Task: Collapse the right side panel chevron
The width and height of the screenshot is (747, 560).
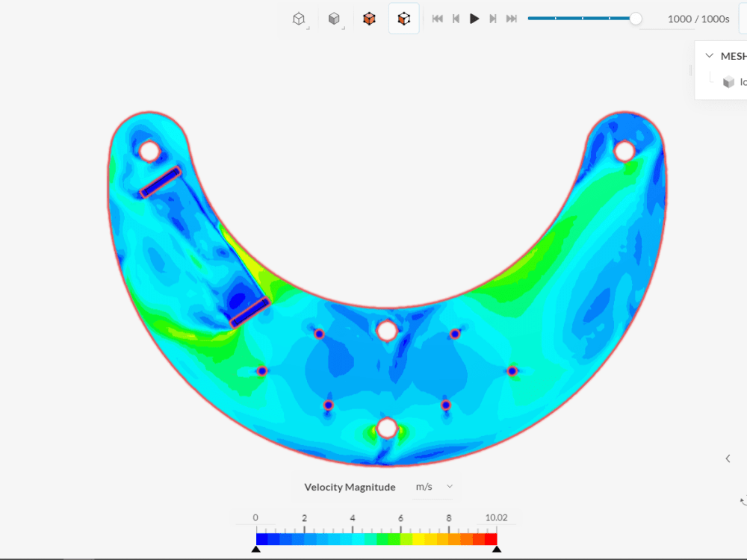Action: (728, 458)
